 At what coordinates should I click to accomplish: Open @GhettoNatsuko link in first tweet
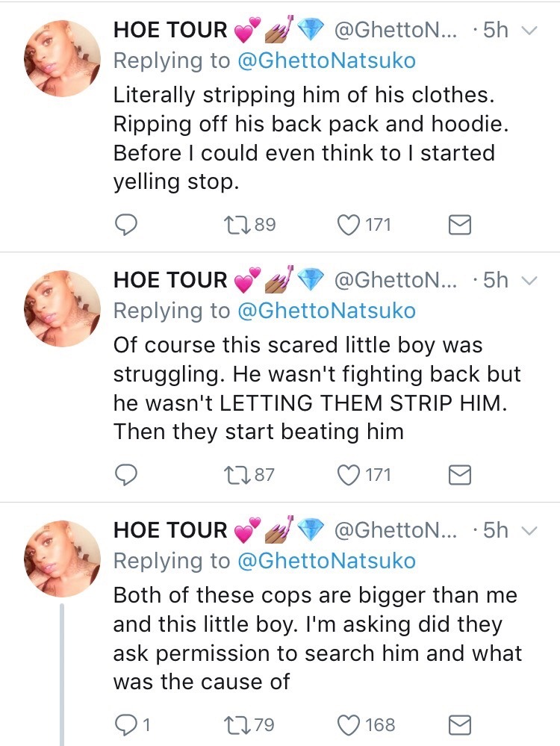click(x=326, y=61)
